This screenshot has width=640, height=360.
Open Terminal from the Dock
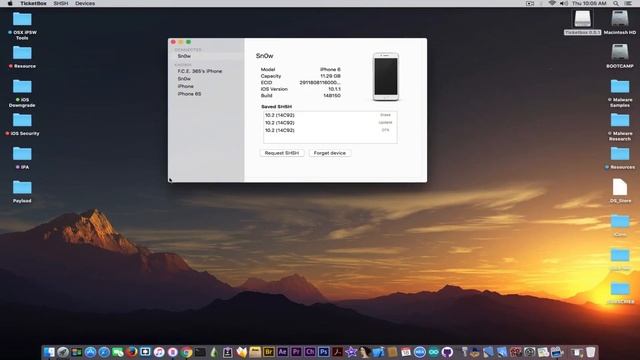(x=200, y=352)
